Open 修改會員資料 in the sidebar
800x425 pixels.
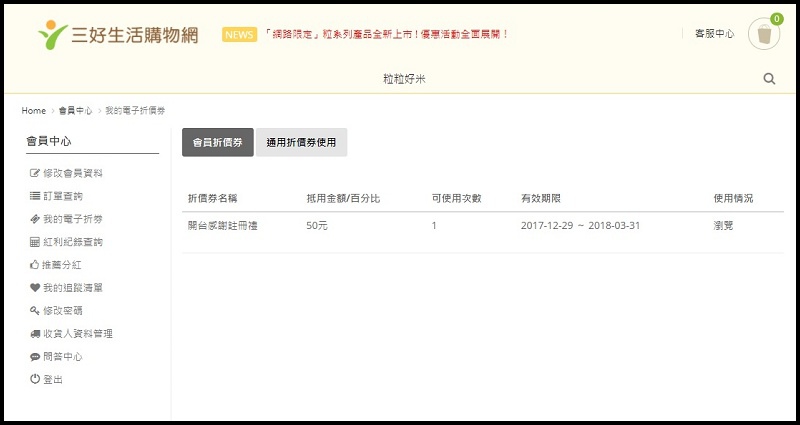click(x=72, y=173)
